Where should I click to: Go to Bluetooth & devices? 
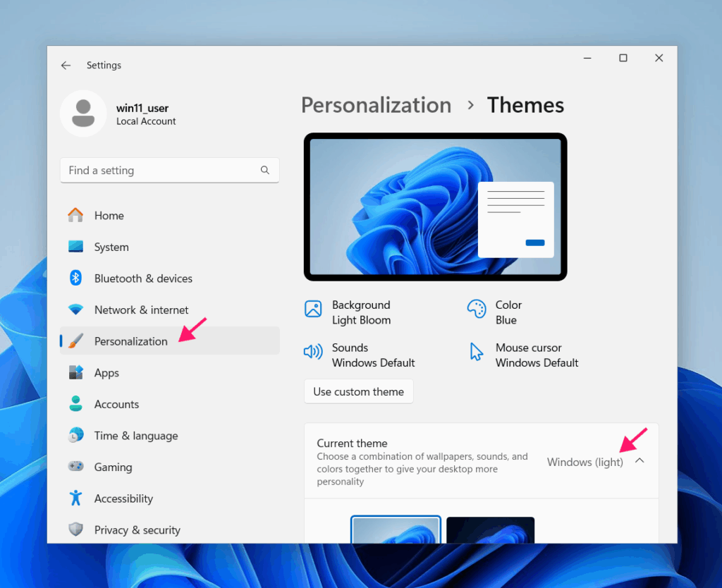[169, 278]
